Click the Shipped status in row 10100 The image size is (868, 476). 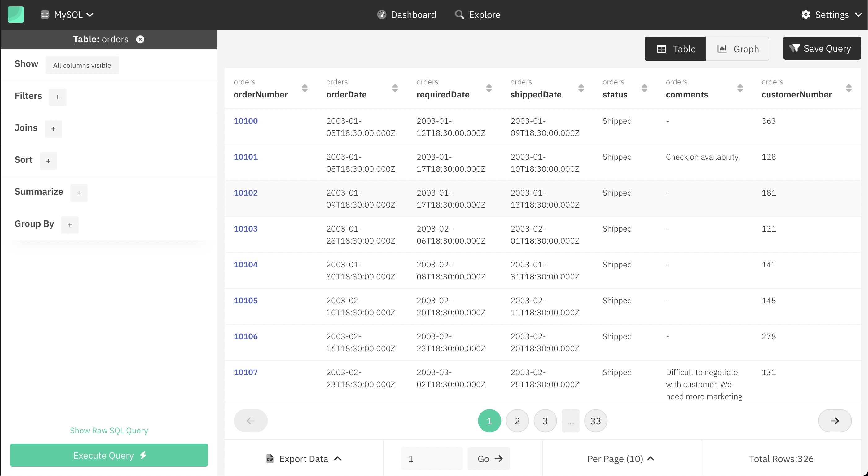coord(617,121)
